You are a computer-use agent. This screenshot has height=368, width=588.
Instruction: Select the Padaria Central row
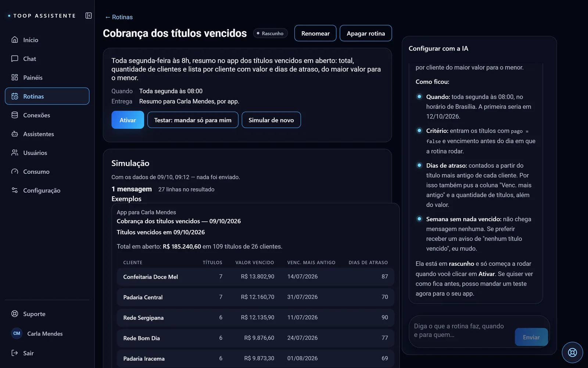[255, 297]
